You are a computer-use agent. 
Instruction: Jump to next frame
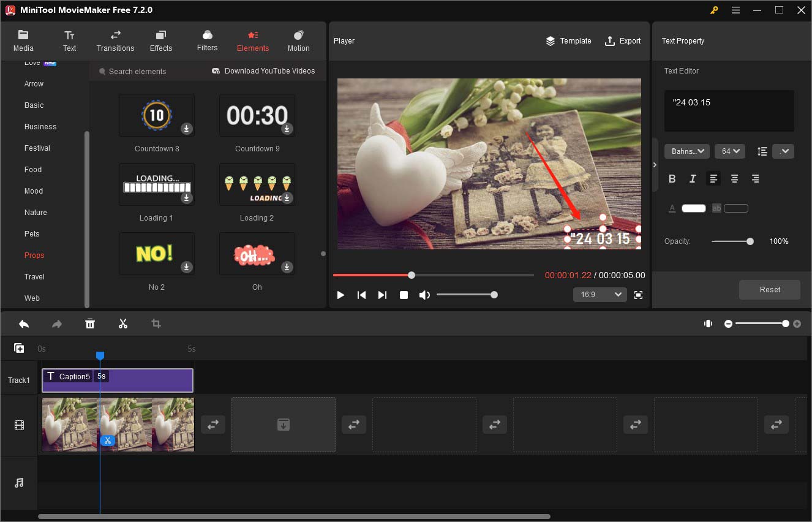(x=382, y=295)
